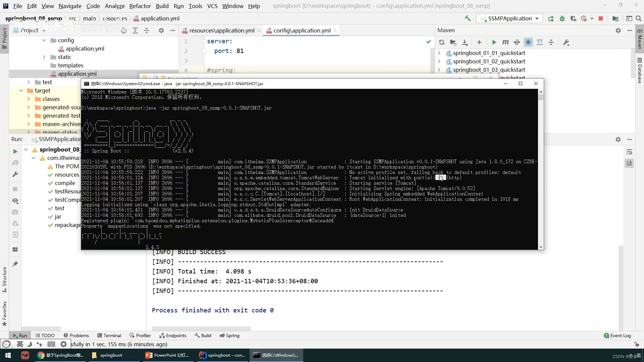This screenshot has height=362, width=644.
Task: Toggle soft-wrap in Run console
Action: pos(629,152)
